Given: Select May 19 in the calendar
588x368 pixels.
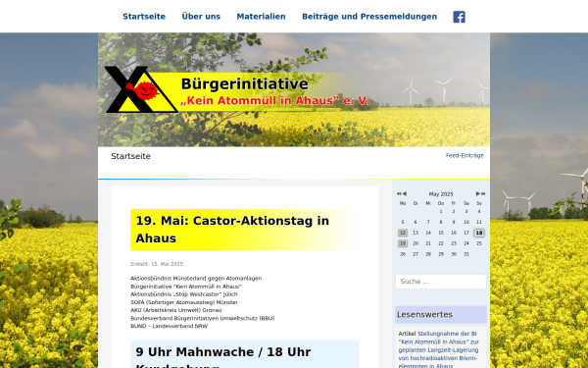Looking at the screenshot, I should click(x=403, y=243).
